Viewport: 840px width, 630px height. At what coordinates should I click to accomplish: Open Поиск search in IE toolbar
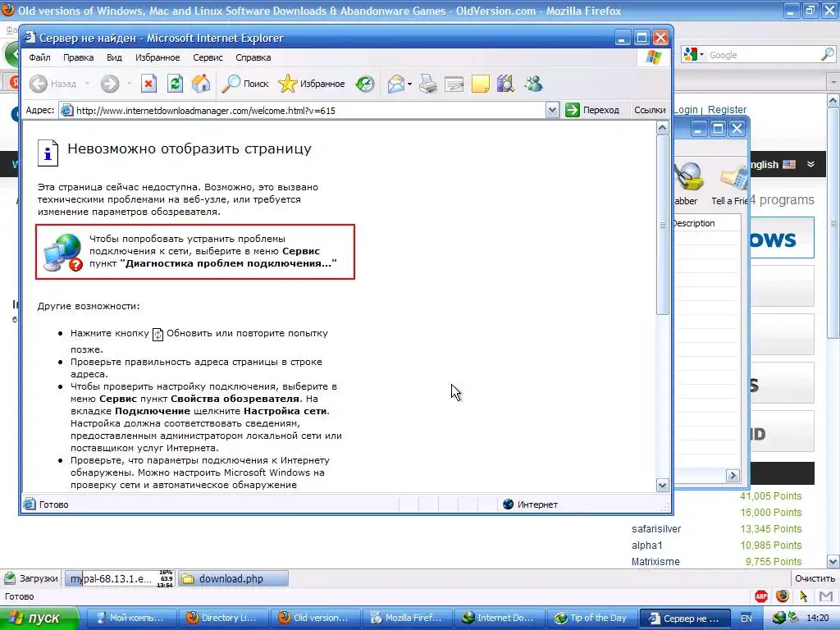pos(245,84)
